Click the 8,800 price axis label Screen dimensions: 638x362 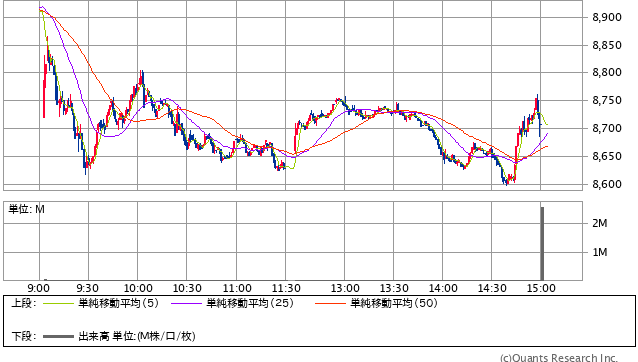(607, 73)
